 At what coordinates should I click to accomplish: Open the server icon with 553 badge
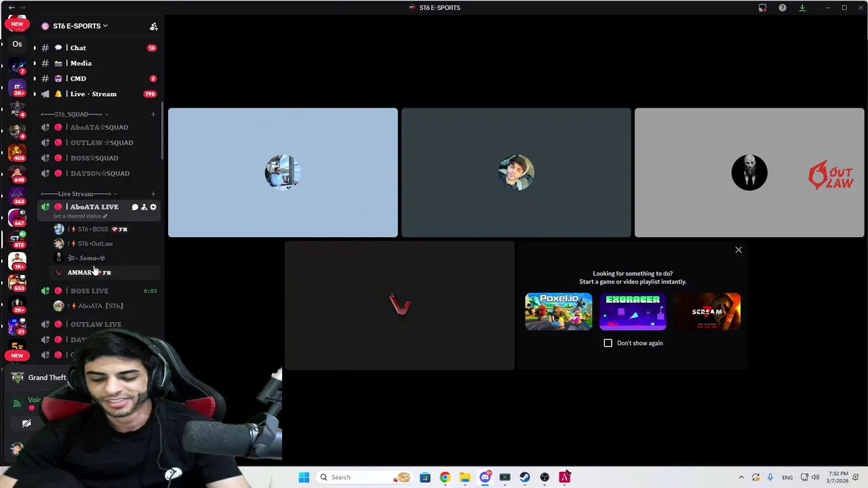tap(17, 283)
